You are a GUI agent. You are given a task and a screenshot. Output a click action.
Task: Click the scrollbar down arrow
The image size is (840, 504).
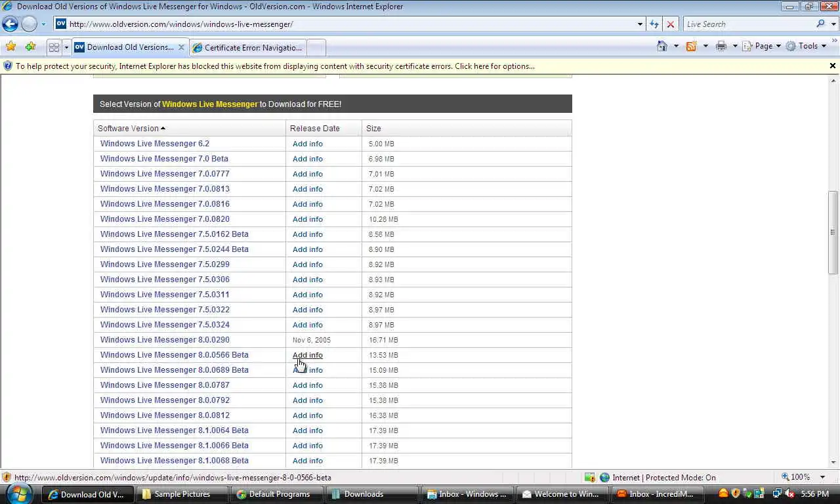tap(833, 462)
